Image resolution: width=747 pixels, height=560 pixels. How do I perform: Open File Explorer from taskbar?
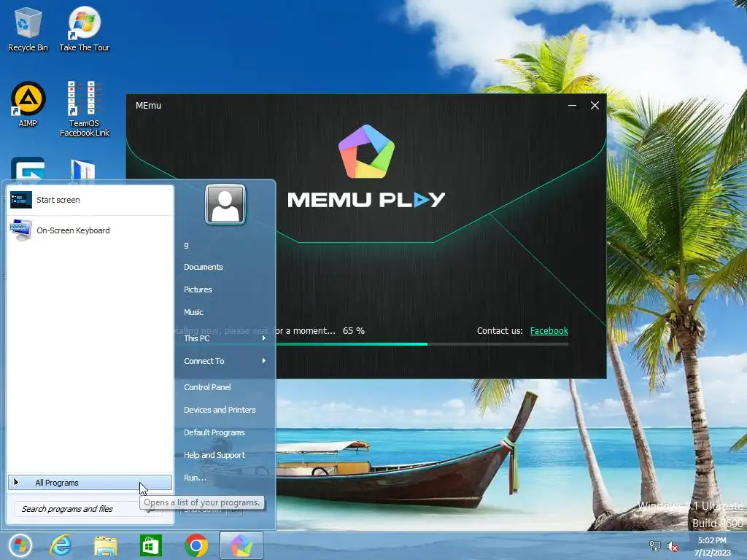pyautogui.click(x=106, y=545)
